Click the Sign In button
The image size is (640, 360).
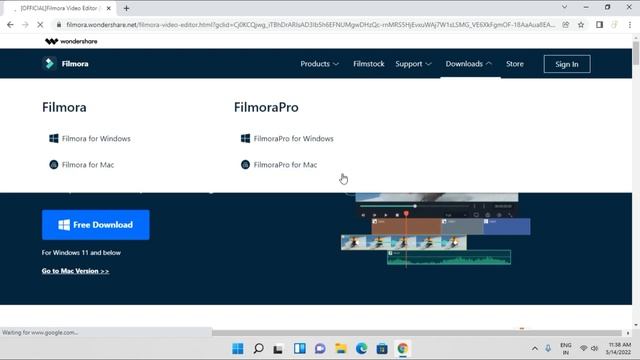point(567,64)
